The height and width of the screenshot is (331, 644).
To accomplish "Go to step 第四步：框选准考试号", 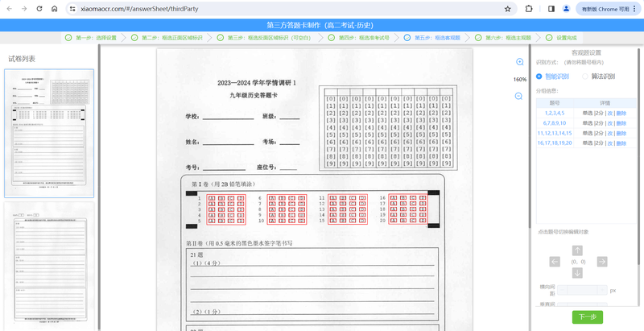I will coord(358,38).
